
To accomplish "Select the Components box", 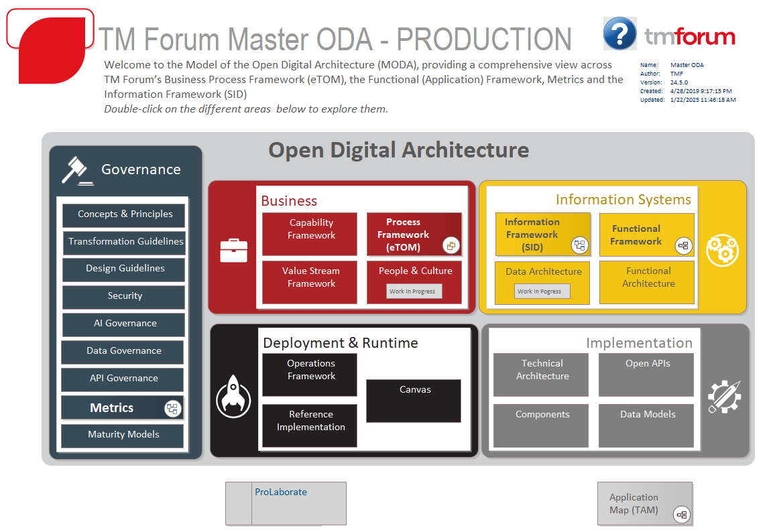I will coord(541,425).
